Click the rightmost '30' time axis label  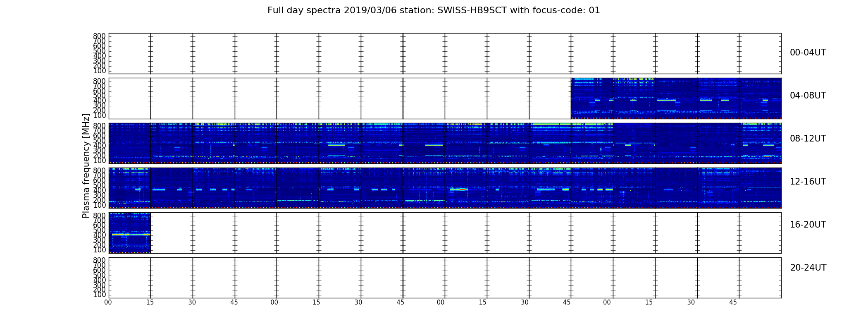pos(691,302)
